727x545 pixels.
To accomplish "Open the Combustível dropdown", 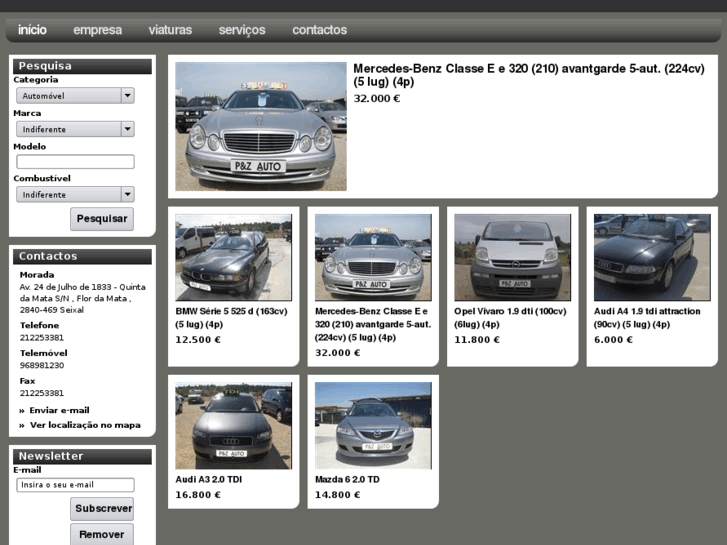I will (x=75, y=194).
